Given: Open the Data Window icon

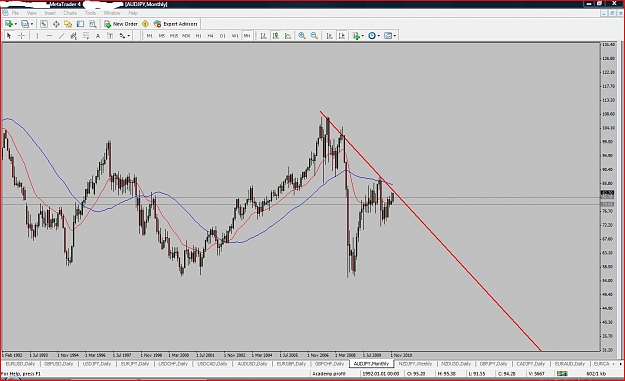Looking at the screenshot, I should click(56, 24).
